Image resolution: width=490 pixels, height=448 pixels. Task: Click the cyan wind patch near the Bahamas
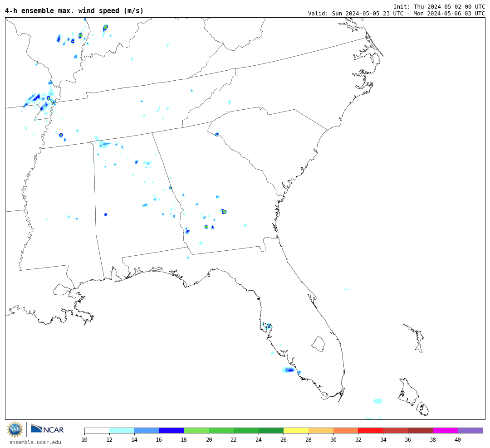tap(378, 401)
